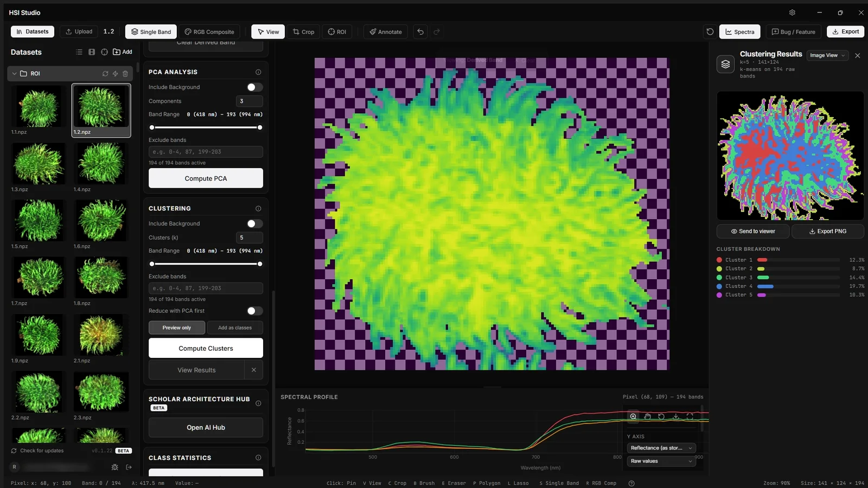Open the Datasets tab

pyautogui.click(x=33, y=31)
